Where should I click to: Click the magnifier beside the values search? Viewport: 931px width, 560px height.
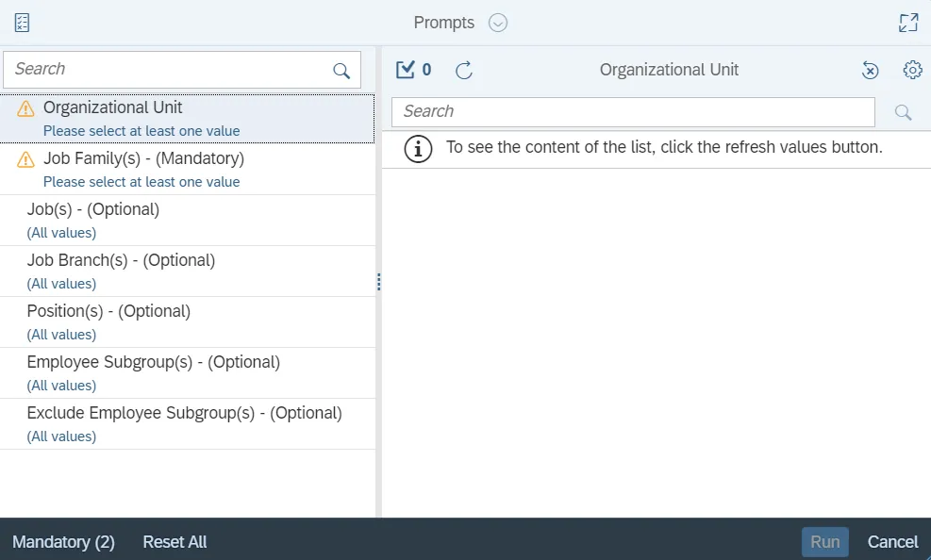903,112
